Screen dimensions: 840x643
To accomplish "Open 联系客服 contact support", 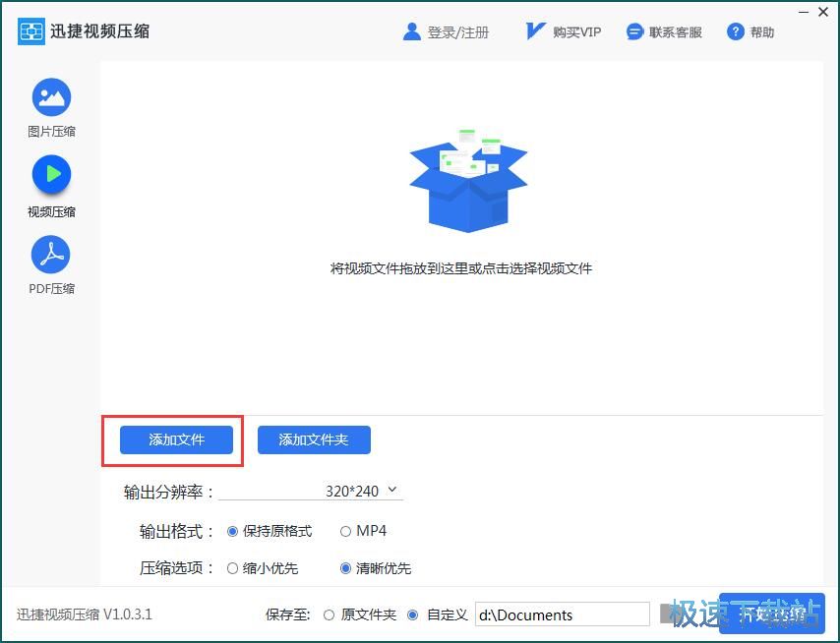I will point(675,32).
